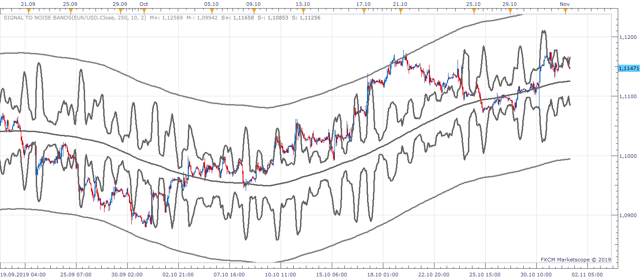This screenshot has width=644, height=280.
Task: Click the orange marker under Nov
Action: [565, 10]
